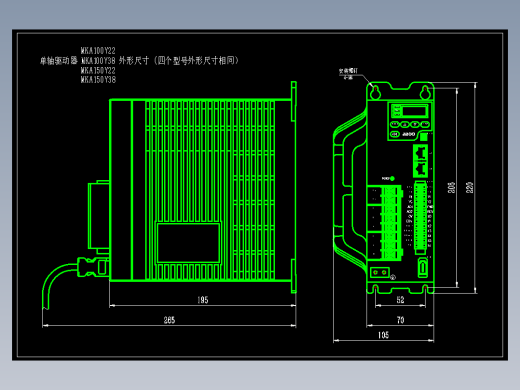Select the 52 dimension text

click(x=400, y=300)
